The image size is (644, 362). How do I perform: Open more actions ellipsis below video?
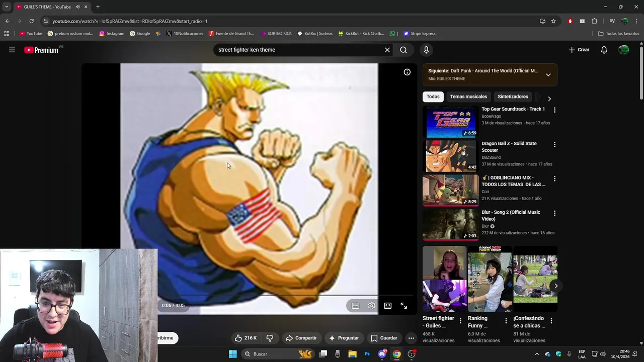(x=411, y=338)
